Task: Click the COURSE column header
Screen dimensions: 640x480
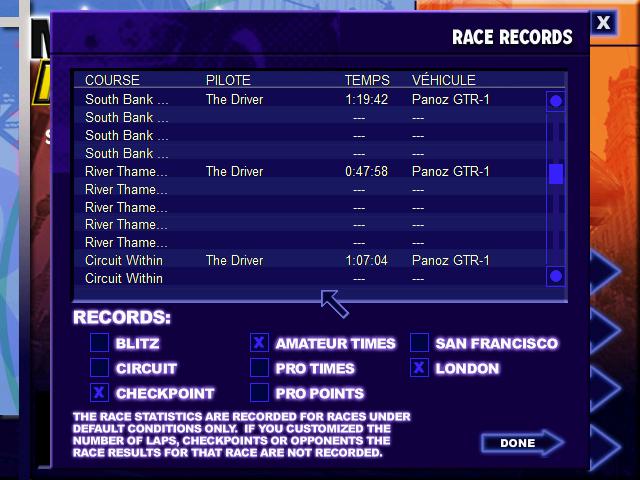Action: pyautogui.click(x=112, y=80)
